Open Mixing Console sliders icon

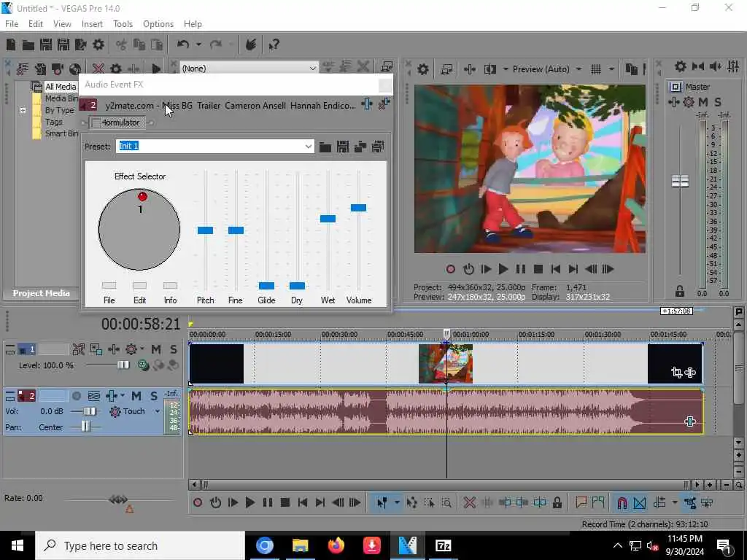click(x=734, y=66)
